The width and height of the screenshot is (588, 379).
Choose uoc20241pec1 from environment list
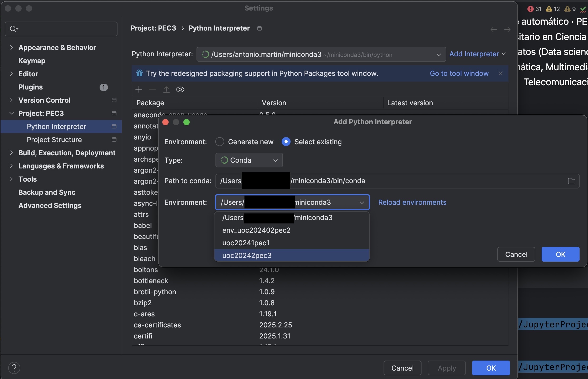(x=292, y=243)
